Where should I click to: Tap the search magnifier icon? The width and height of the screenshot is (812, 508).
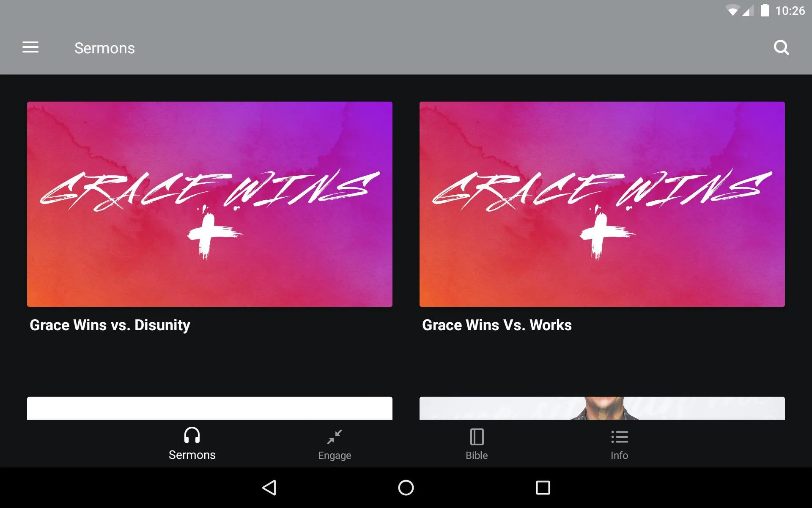point(782,47)
